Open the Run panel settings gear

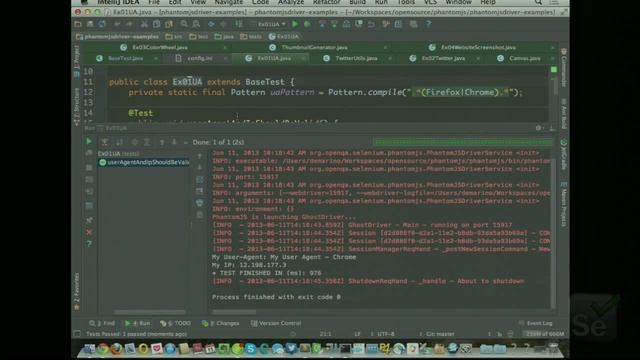[538, 128]
